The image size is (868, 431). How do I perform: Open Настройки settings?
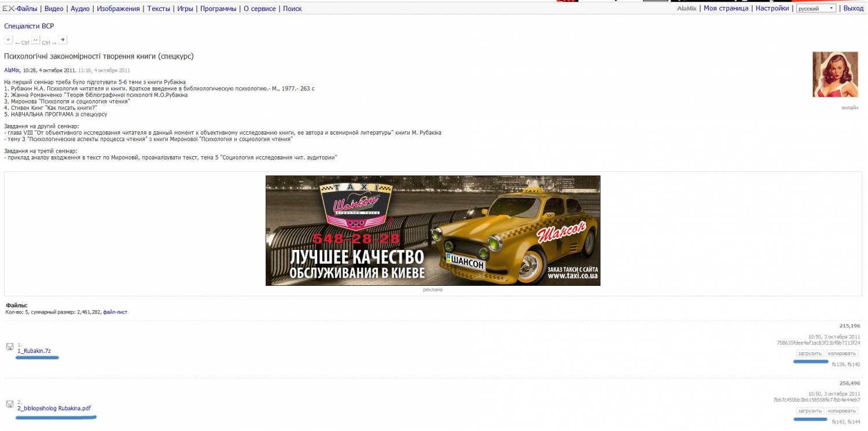[x=772, y=9]
